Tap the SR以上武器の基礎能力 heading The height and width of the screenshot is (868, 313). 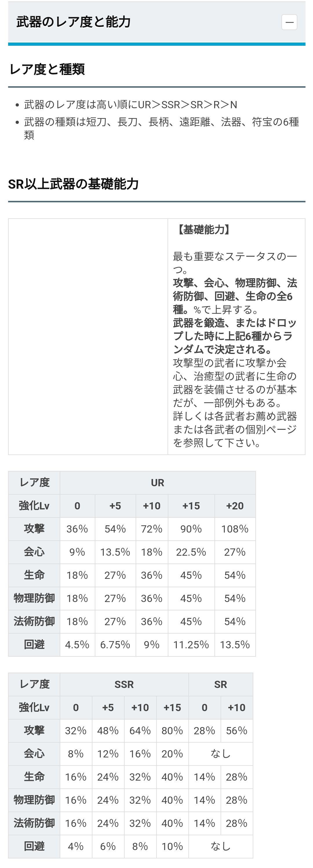click(74, 184)
